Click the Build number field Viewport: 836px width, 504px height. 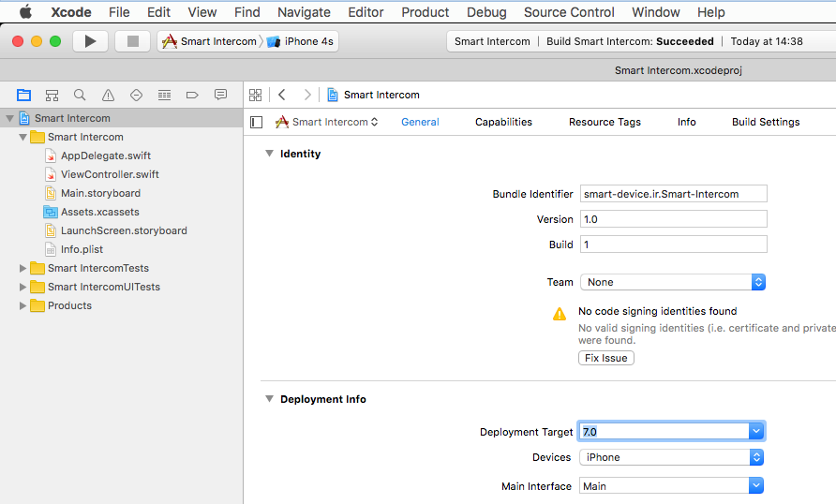[x=673, y=244]
